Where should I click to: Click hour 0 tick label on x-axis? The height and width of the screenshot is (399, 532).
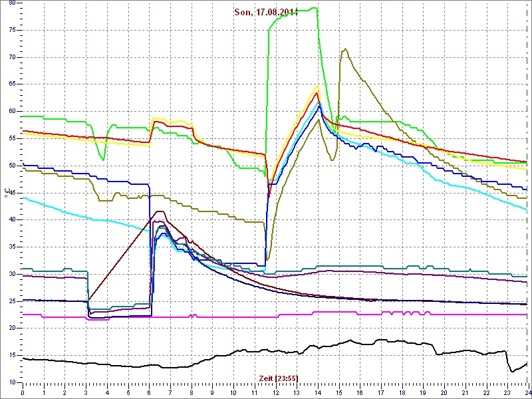(23, 392)
